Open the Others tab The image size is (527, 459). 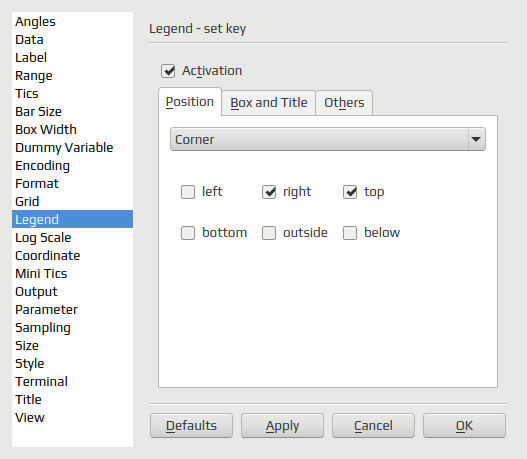[344, 103]
